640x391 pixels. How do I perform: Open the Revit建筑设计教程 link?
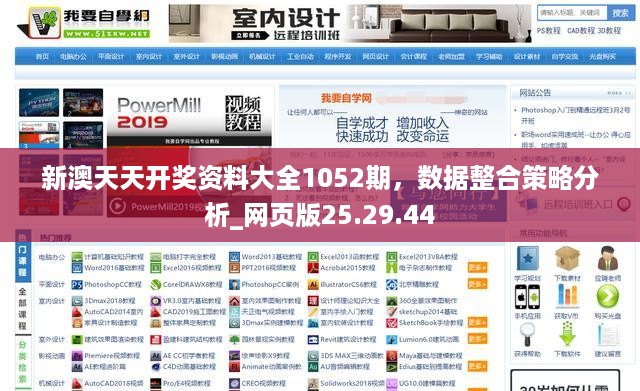[x=348, y=339]
